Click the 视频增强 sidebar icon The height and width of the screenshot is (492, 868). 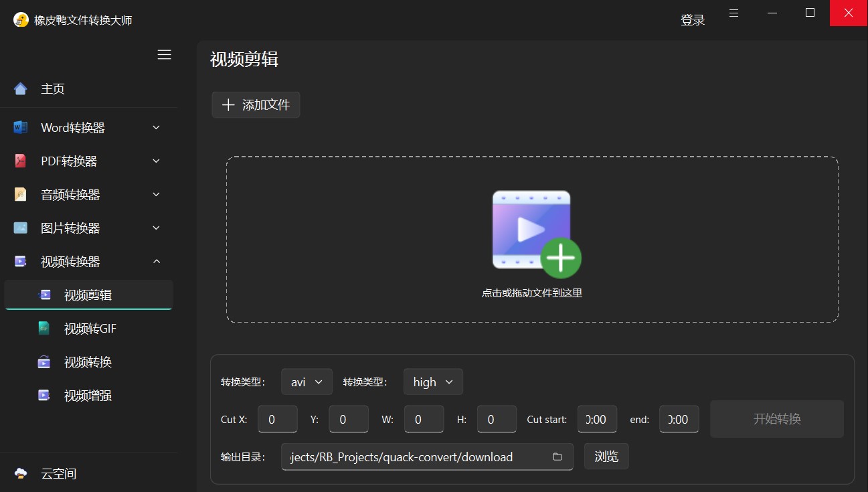(44, 395)
